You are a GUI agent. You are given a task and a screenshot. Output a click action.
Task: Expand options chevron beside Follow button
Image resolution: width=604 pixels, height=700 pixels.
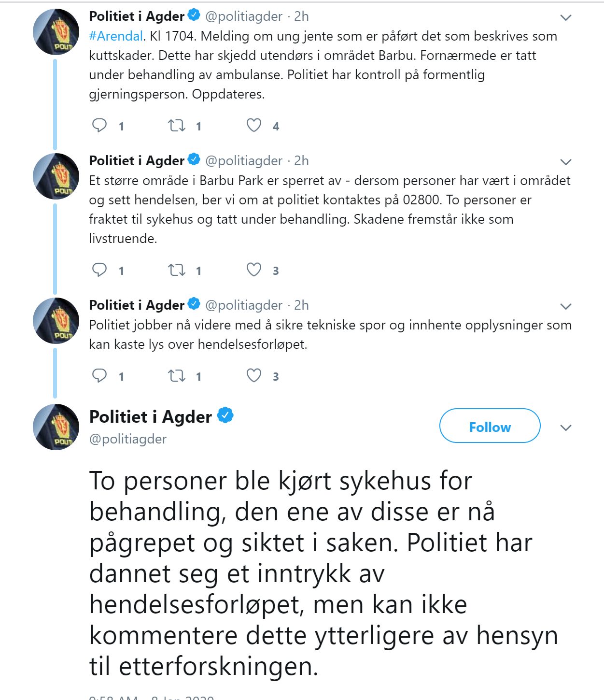click(565, 428)
